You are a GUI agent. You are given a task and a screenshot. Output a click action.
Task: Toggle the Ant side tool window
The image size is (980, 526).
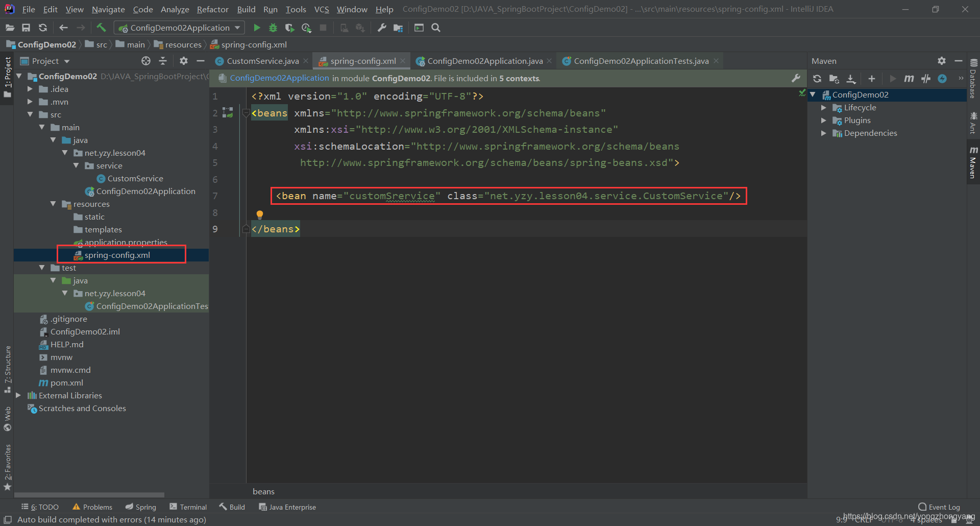(973, 123)
